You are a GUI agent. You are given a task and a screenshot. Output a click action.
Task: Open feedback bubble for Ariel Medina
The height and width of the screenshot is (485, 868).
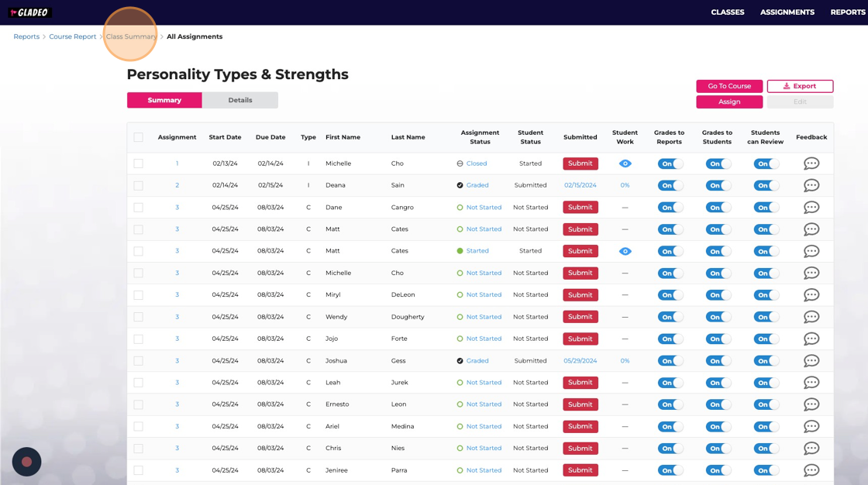(811, 426)
